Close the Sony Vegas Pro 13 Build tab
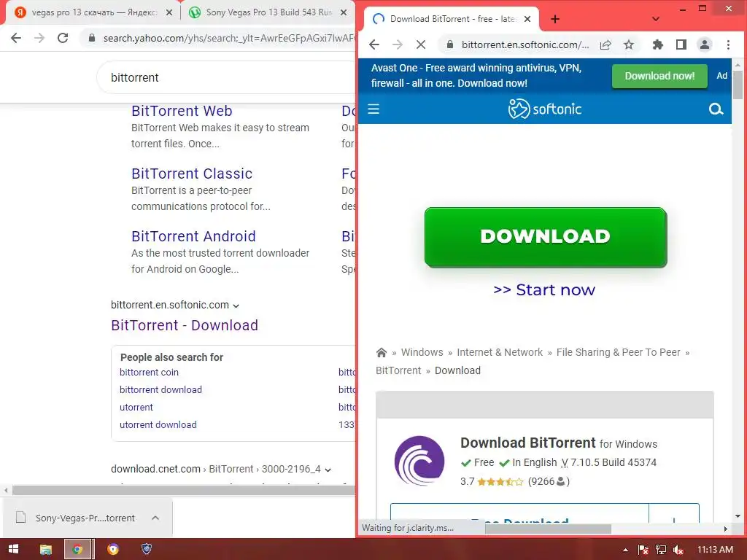747x560 pixels. [344, 13]
